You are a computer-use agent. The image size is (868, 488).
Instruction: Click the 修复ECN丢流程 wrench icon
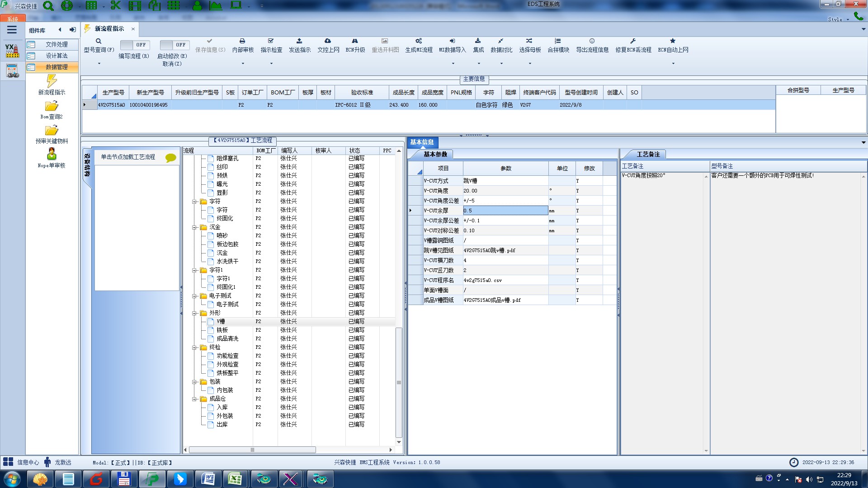pos(633,41)
